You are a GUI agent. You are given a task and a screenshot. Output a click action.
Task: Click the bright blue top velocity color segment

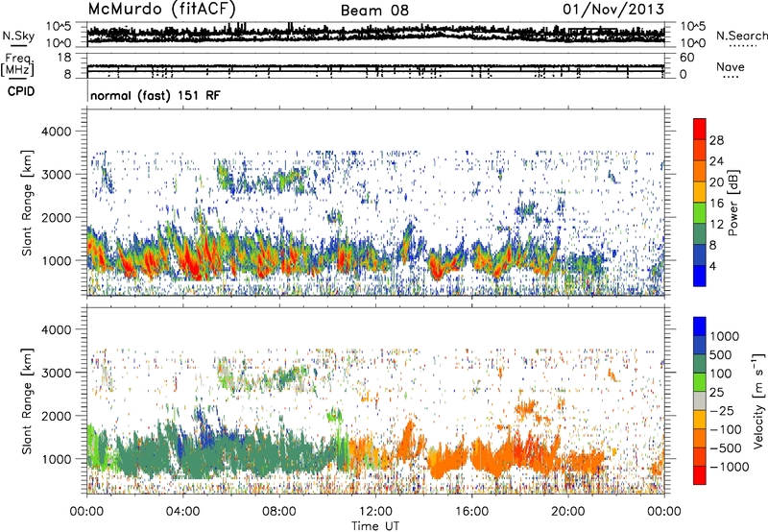(700, 326)
